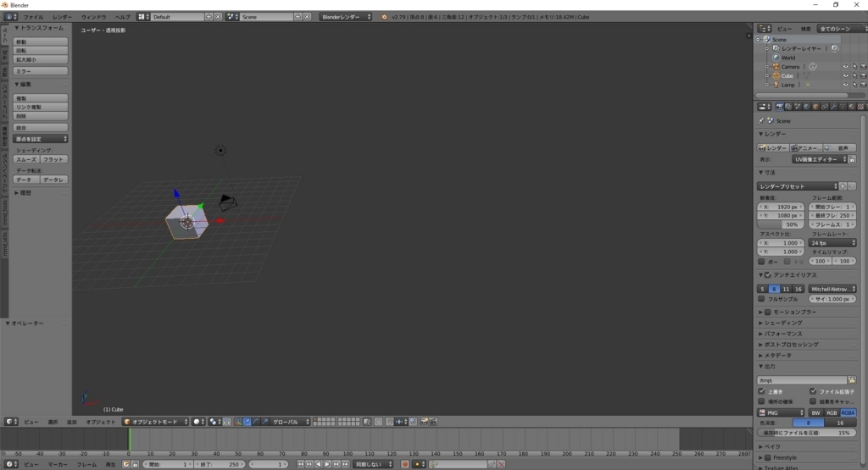Jump to first frame in timeline
Viewport: 868px width, 470px height.
point(301,464)
